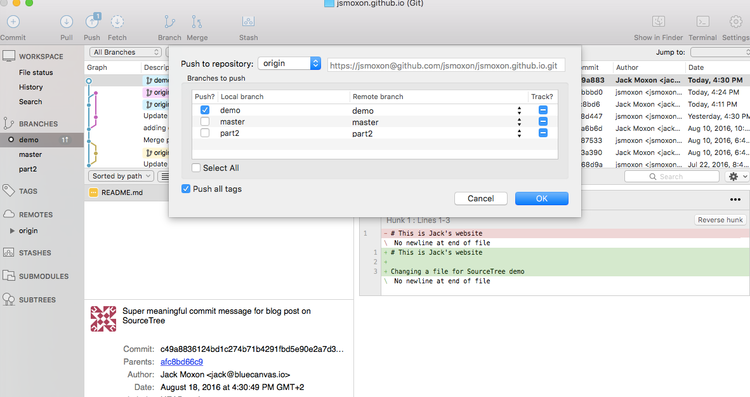Click the Subtrees sidebar icon
Screen dimensions: 750x397
click(9, 299)
